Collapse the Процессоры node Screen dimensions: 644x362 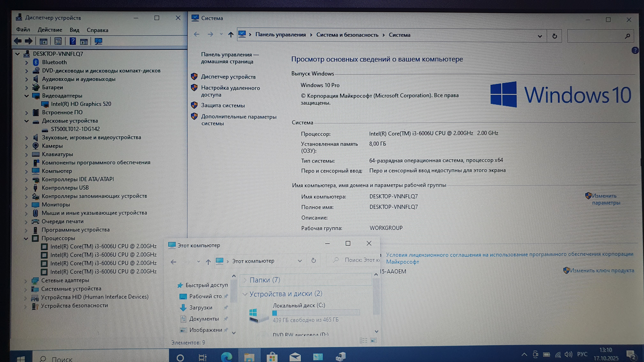coord(26,239)
